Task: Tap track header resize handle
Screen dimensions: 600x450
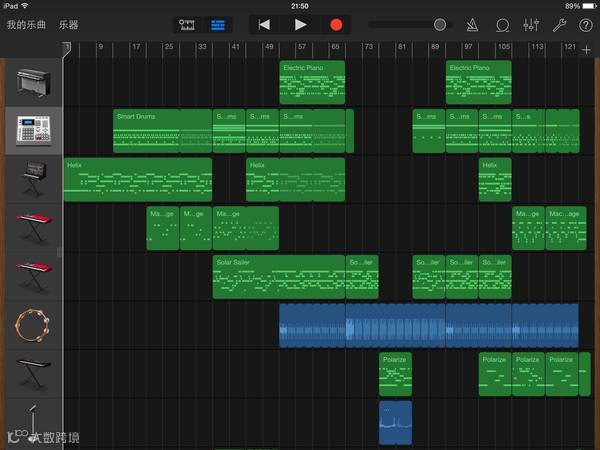Action: click(x=59, y=252)
